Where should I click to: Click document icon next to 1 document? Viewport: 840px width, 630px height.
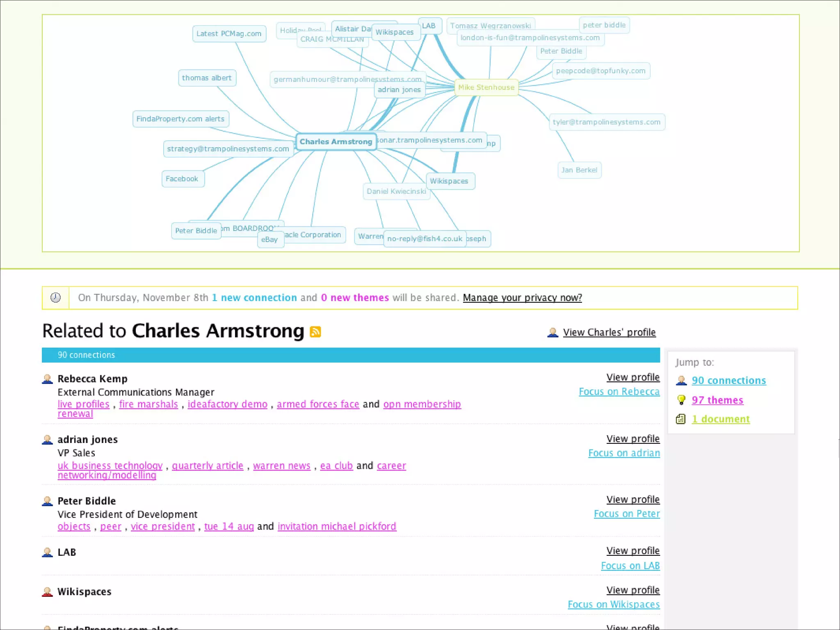(681, 419)
